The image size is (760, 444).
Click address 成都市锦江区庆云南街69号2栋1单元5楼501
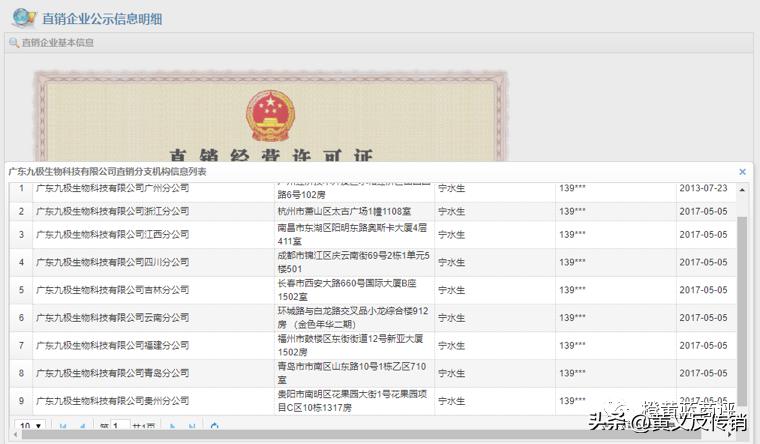(353, 262)
